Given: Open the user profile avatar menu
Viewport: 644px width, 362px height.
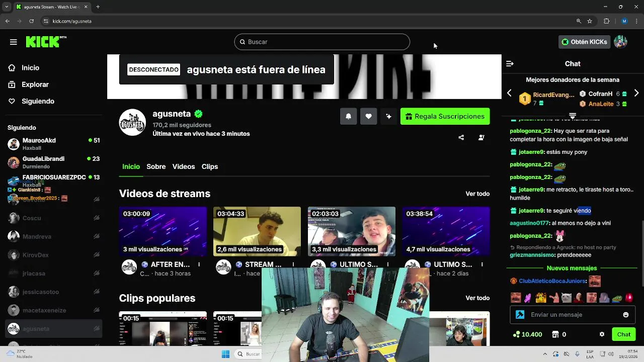Looking at the screenshot, I should coord(620,42).
